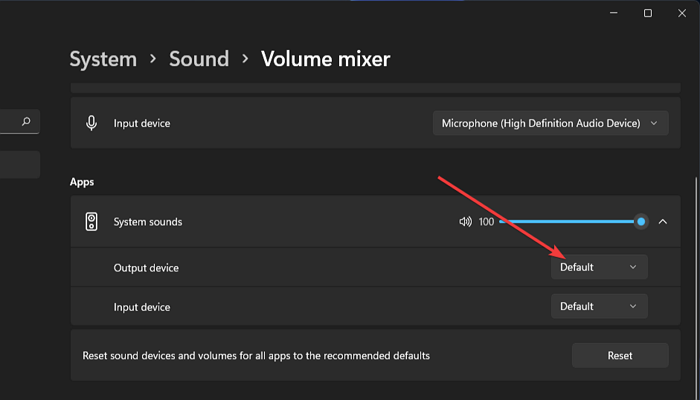Click the search magnifier icon
Image resolution: width=700 pixels, height=400 pixels.
pyautogui.click(x=26, y=122)
